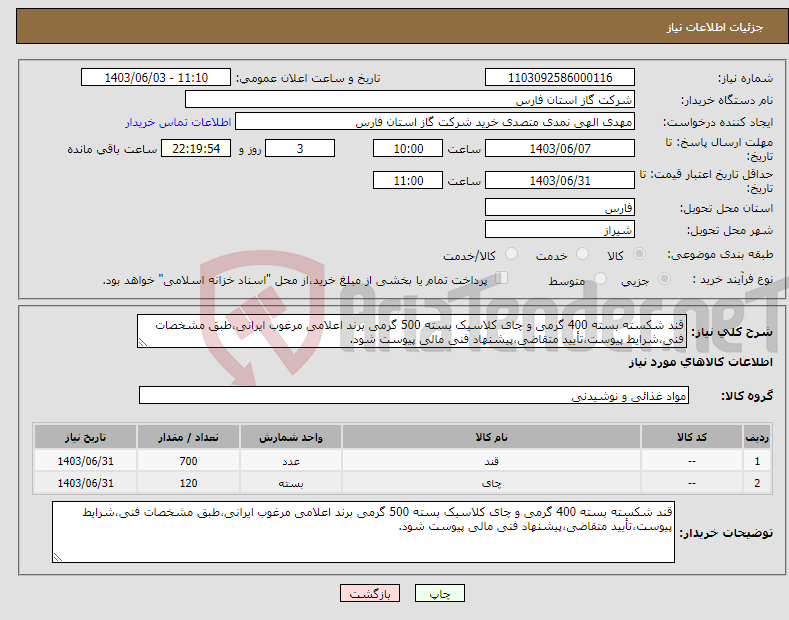789x620 pixels.
Task: Select the کالا radio button
Action: click(639, 254)
